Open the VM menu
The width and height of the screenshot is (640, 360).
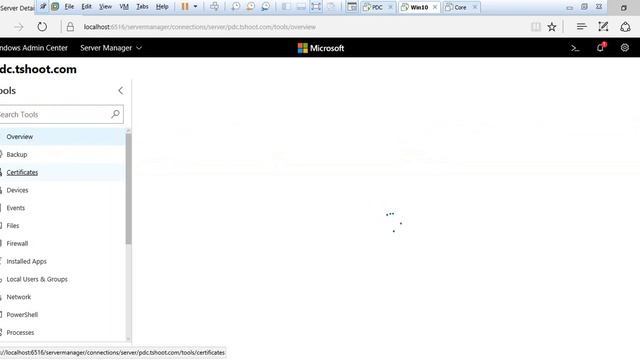coord(124,7)
